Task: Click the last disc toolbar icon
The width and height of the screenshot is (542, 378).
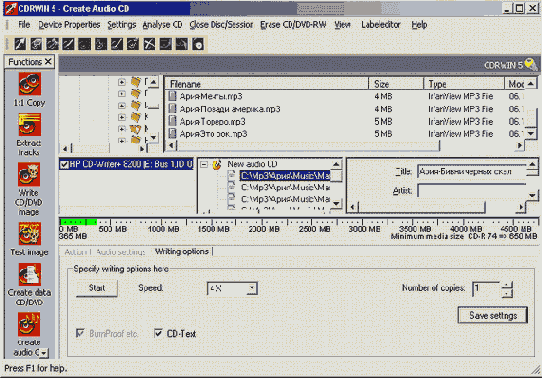Action: pyautogui.click(x=198, y=44)
